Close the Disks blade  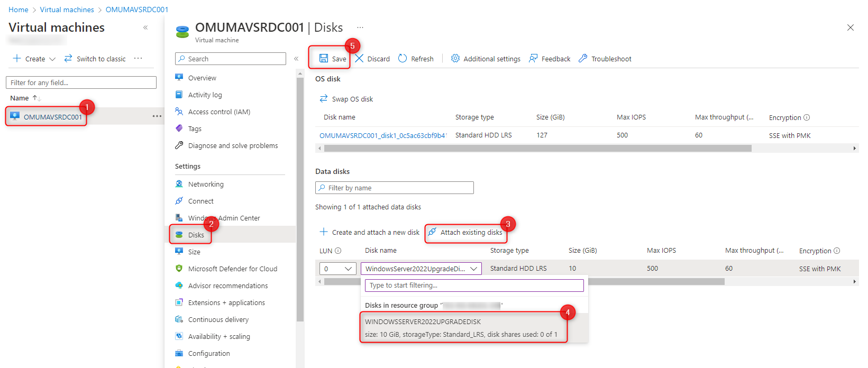coord(851,27)
